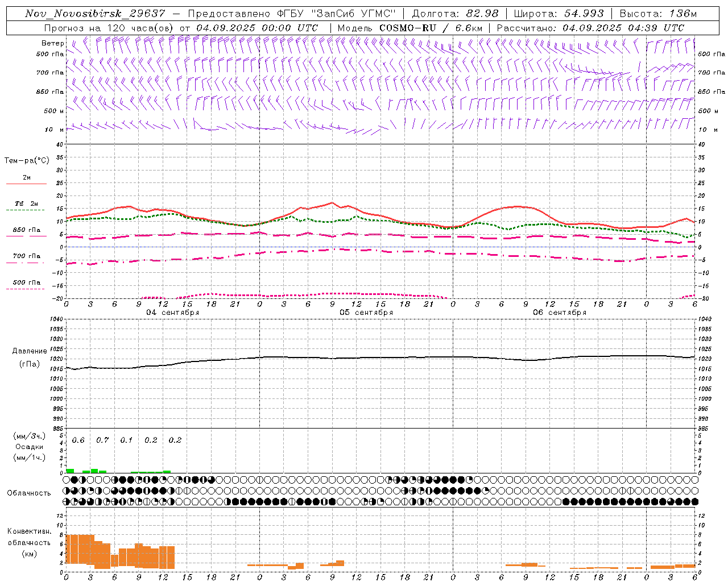Select the 06 сентября date label
Viewport: 728px width, 582px height.
(559, 313)
